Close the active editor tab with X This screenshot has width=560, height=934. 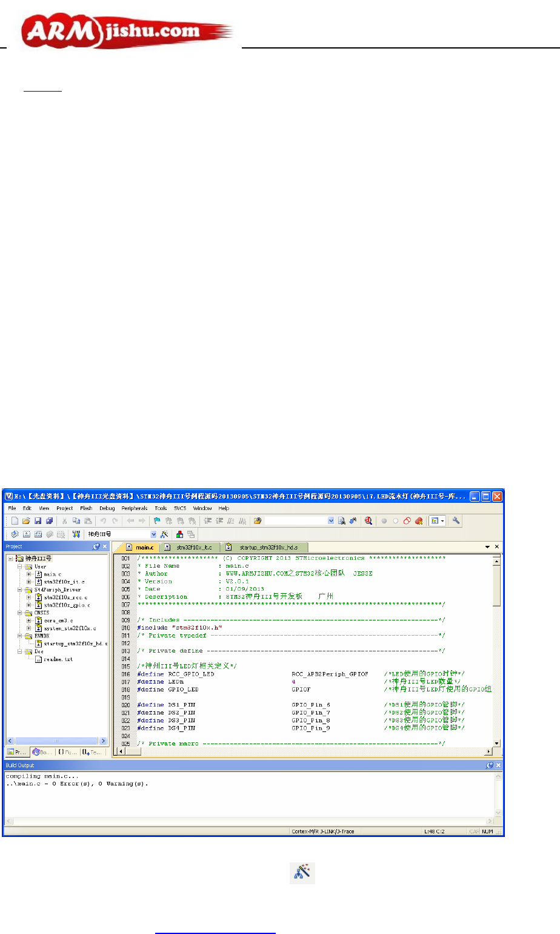pos(498,547)
